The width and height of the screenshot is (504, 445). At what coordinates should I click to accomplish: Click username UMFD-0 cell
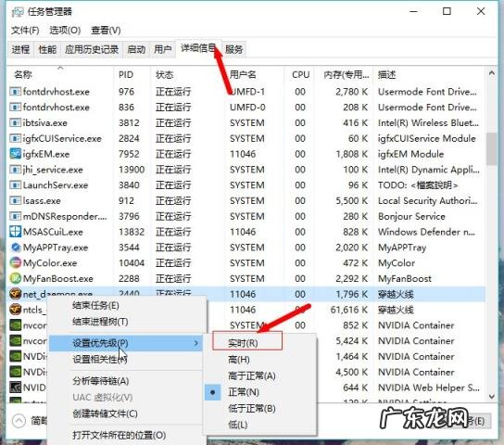pos(247,107)
